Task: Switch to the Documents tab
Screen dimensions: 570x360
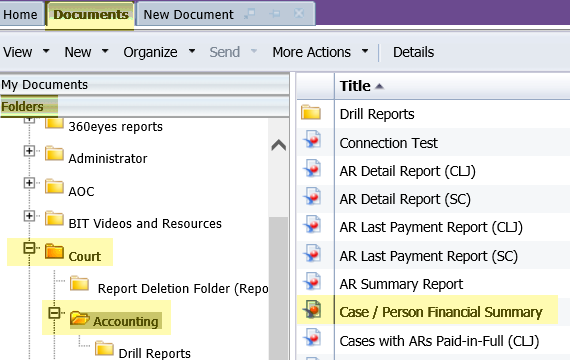Action: (91, 15)
